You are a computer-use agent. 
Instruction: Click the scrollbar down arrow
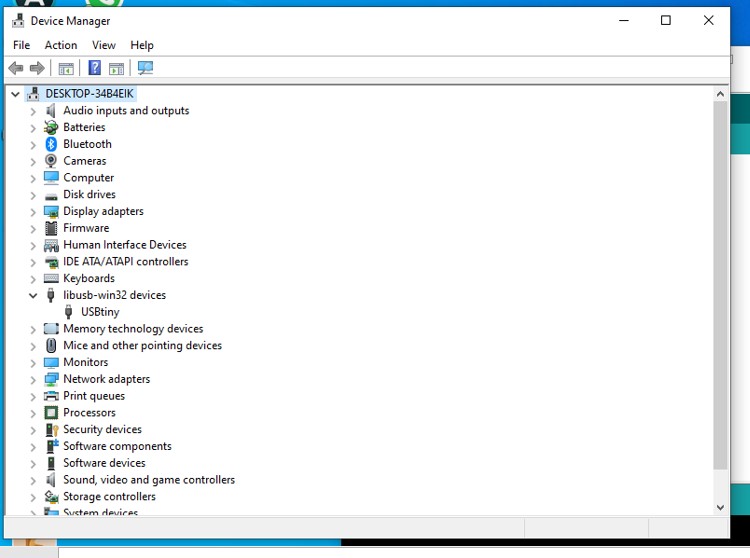pos(720,507)
